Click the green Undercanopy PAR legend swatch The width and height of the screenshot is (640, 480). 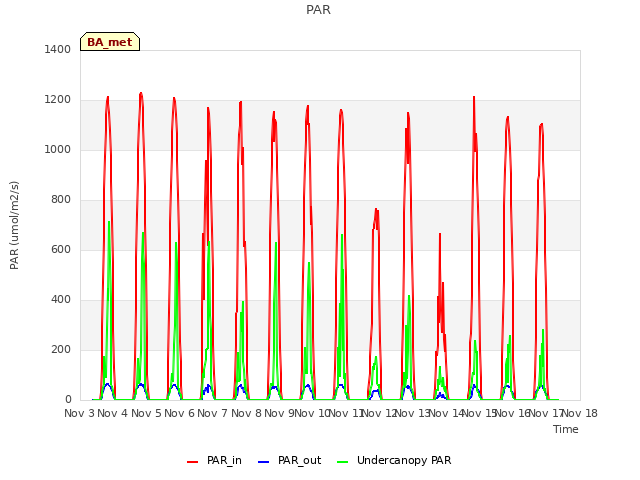[x=343, y=462]
